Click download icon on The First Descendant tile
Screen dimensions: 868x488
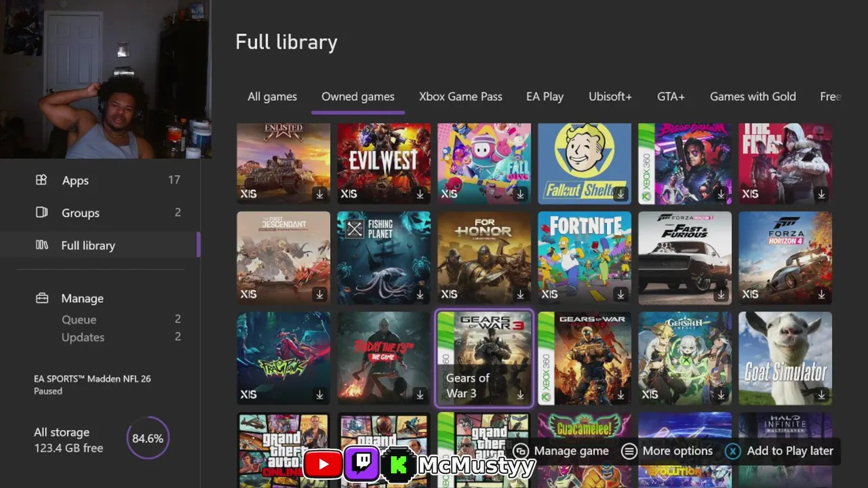point(319,294)
